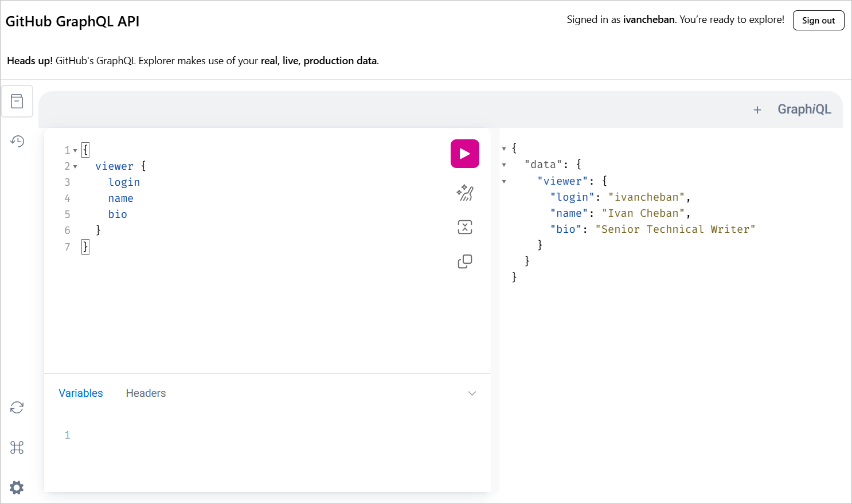Collapse the data object in the results pane
Viewport: 852px width, 504px height.
pyautogui.click(x=504, y=164)
